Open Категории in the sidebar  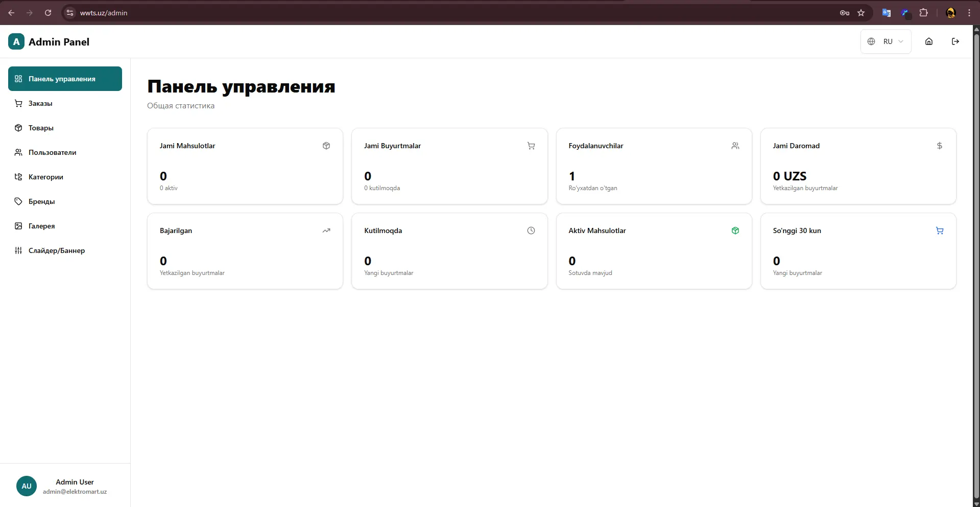coord(65,177)
